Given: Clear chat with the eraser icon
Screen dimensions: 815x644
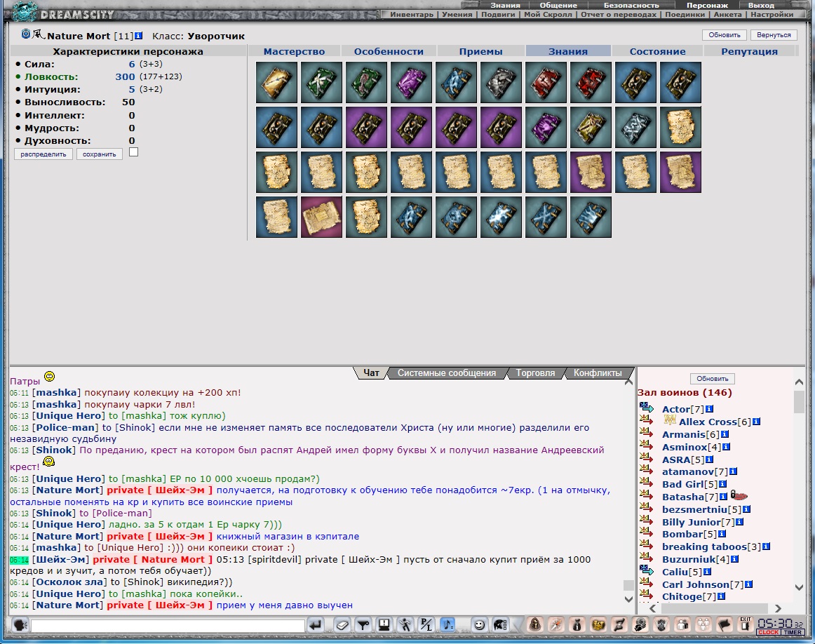Looking at the screenshot, I should [x=342, y=624].
